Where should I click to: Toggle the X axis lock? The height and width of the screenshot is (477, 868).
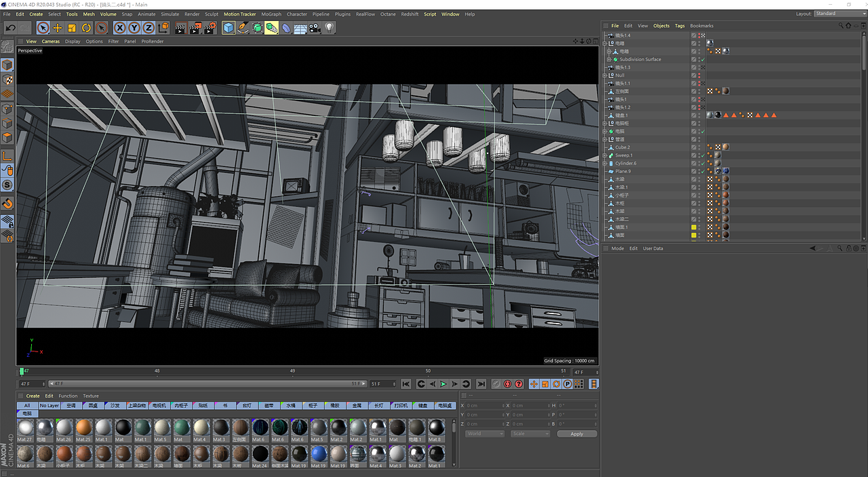(120, 28)
